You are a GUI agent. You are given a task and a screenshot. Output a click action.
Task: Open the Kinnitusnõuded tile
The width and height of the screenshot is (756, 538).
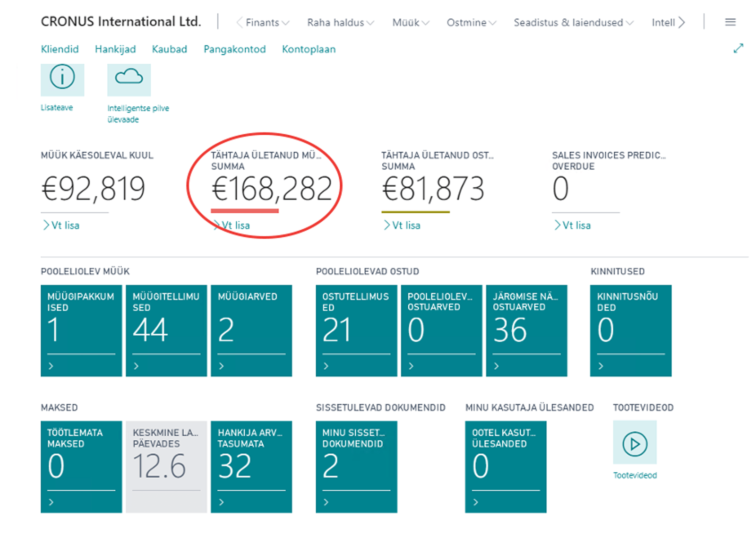pos(631,330)
